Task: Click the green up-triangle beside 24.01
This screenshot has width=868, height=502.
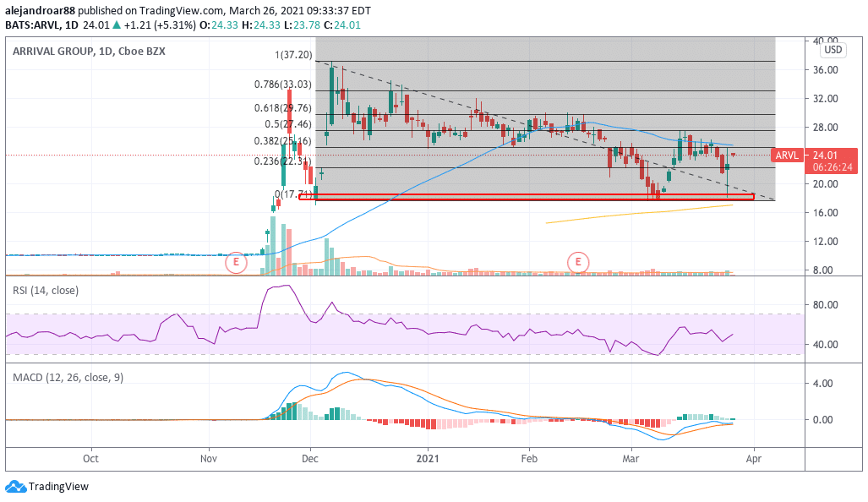Action: click(117, 25)
